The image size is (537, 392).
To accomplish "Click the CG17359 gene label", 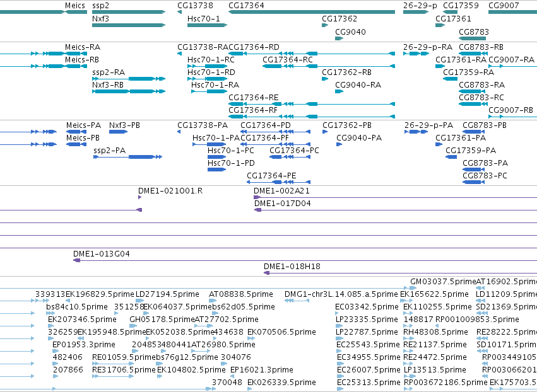I will coord(461,6).
